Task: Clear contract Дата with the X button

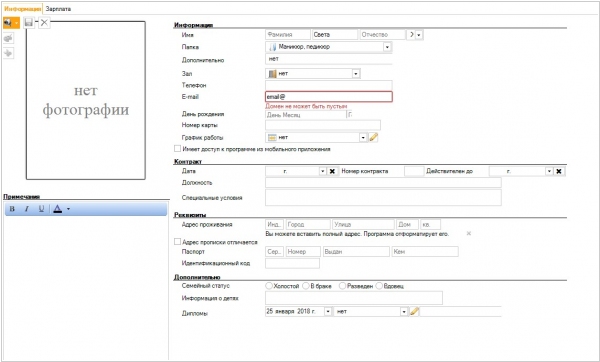Action: [x=332, y=171]
